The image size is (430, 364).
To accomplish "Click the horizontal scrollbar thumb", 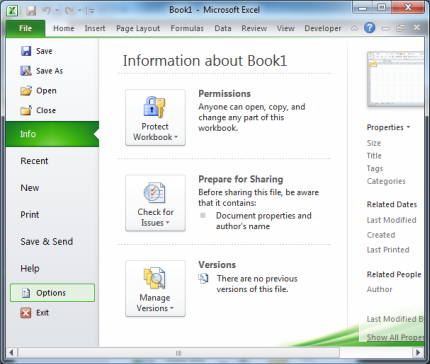I will point(179,353).
